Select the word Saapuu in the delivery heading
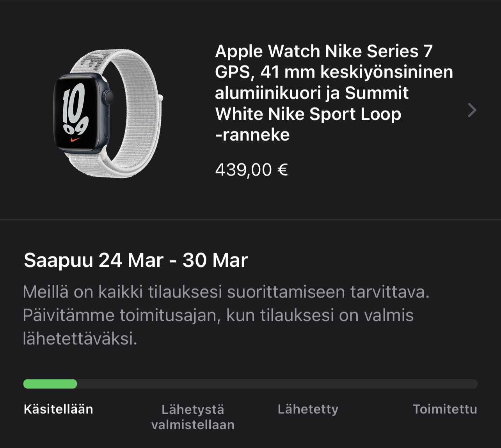Image resolution: width=501 pixels, height=448 pixels. click(59, 260)
